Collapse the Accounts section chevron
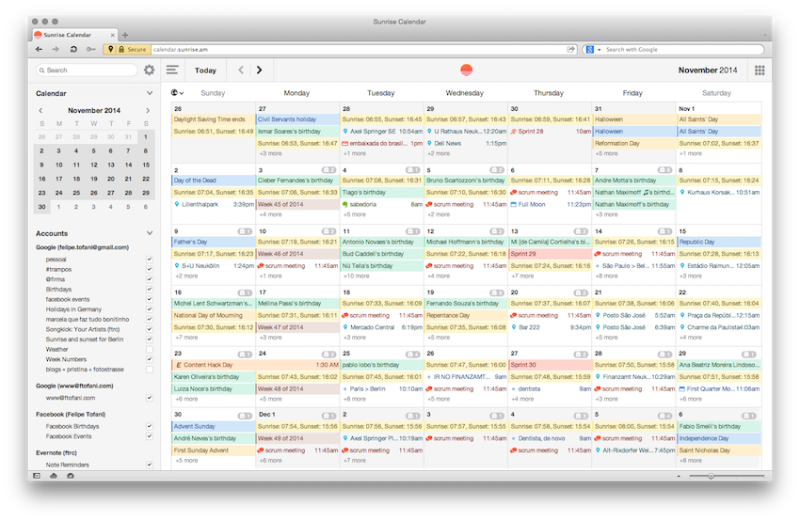 [149, 233]
